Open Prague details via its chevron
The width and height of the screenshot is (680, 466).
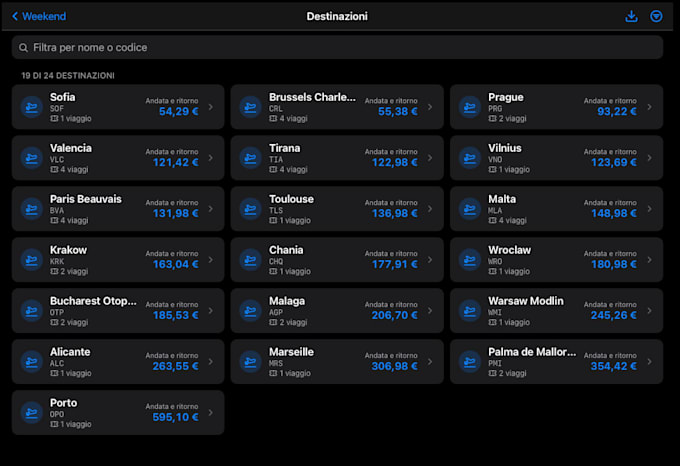tap(649, 107)
